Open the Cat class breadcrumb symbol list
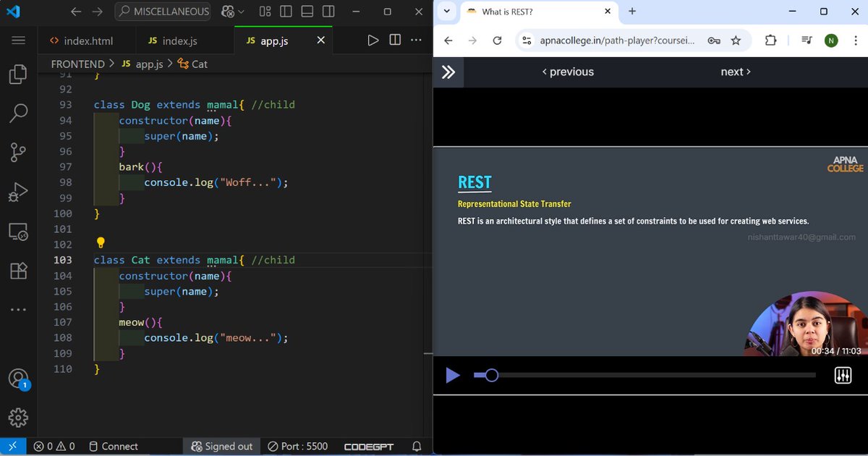 pyautogui.click(x=192, y=64)
